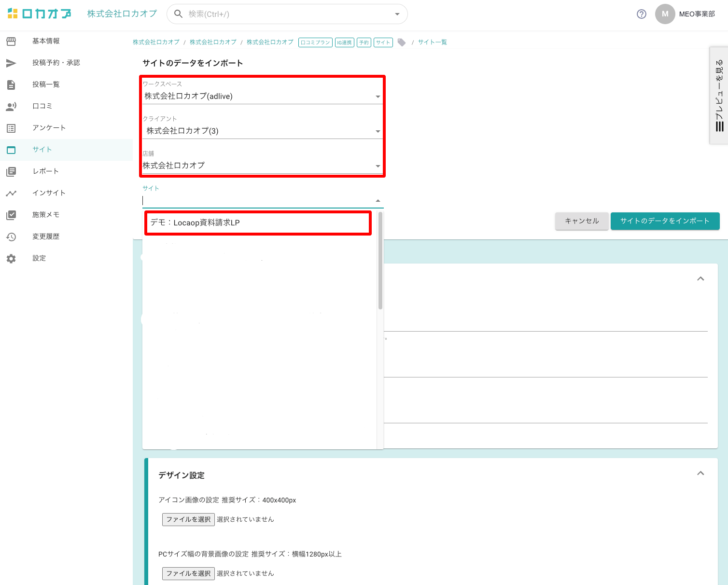Open the レポート menu item
This screenshot has width=728, height=585.
pos(45,171)
